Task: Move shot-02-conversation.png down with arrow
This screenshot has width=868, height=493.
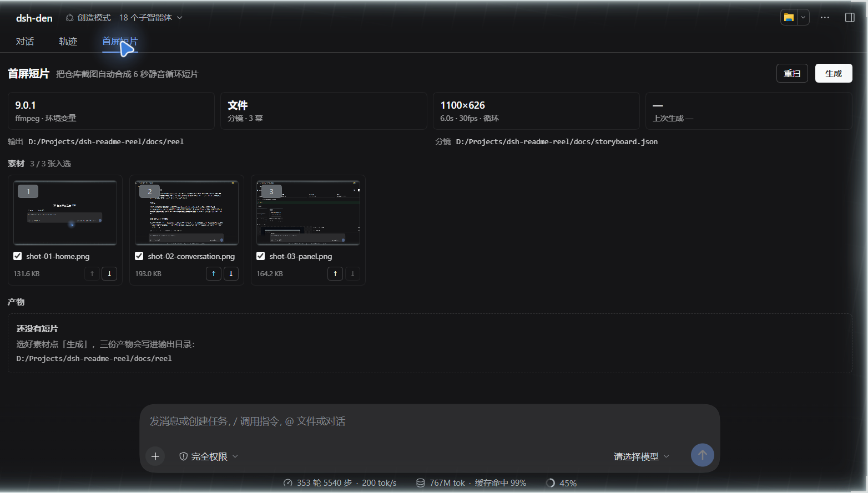Action: tap(231, 273)
